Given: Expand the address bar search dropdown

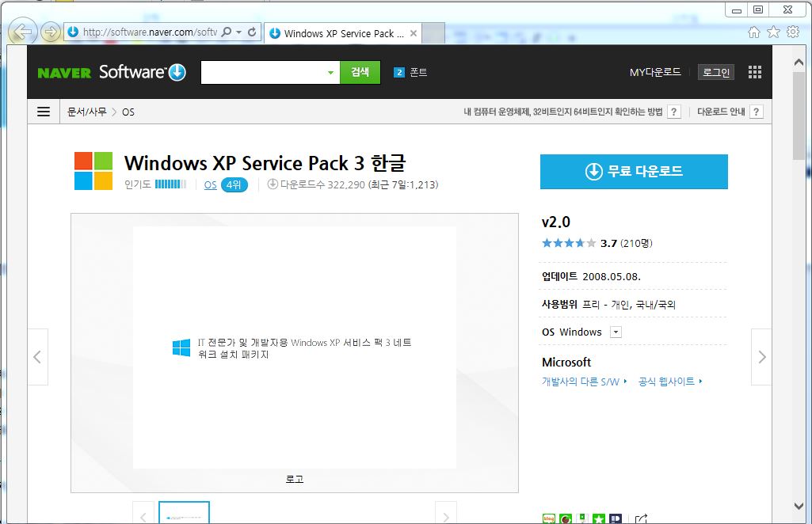Looking at the screenshot, I should pos(238,32).
